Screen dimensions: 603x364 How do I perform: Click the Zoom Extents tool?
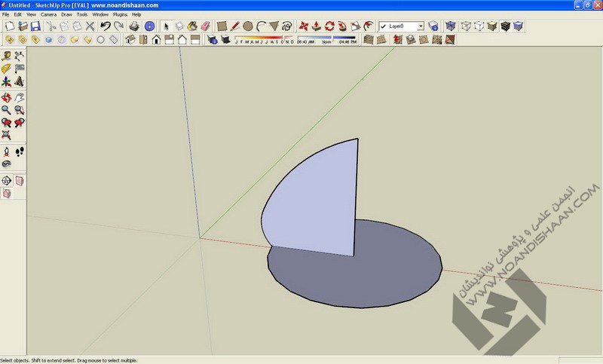(x=6, y=136)
